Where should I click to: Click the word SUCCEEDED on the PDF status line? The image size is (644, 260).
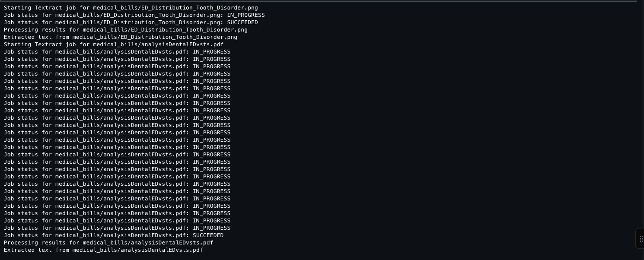coord(208,235)
